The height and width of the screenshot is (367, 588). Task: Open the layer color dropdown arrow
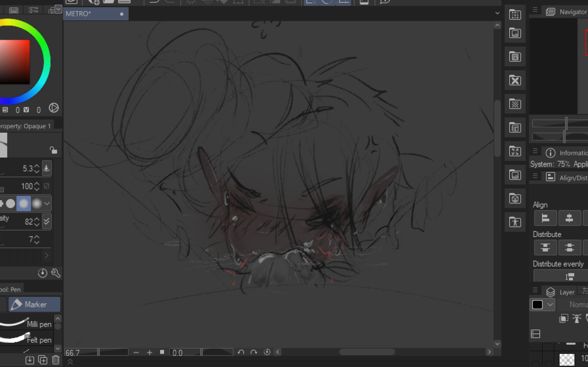pos(550,304)
